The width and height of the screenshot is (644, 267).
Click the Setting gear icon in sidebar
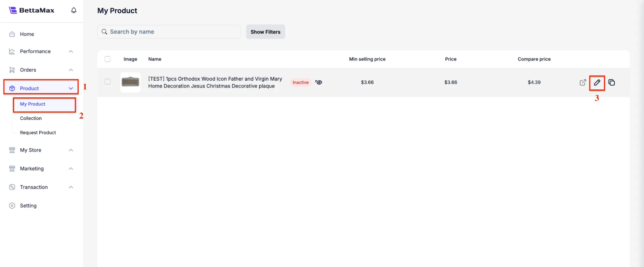tap(12, 206)
